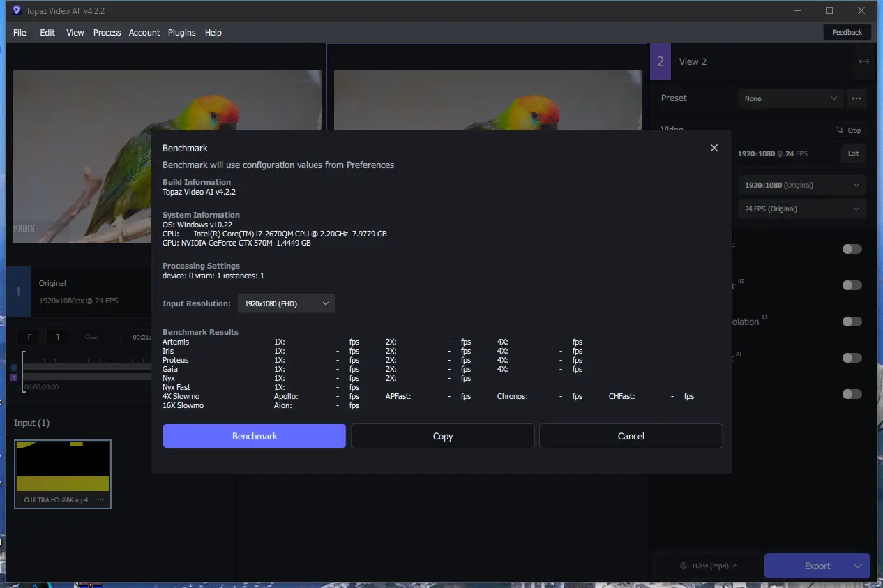This screenshot has width=883, height=588.
Task: Click the CPU: Intel Core i7-2670QM line
Action: [x=275, y=234]
